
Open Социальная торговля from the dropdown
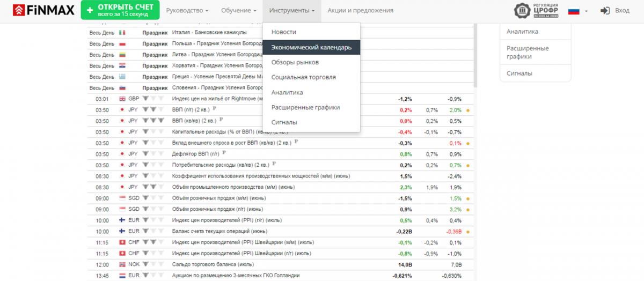click(303, 77)
